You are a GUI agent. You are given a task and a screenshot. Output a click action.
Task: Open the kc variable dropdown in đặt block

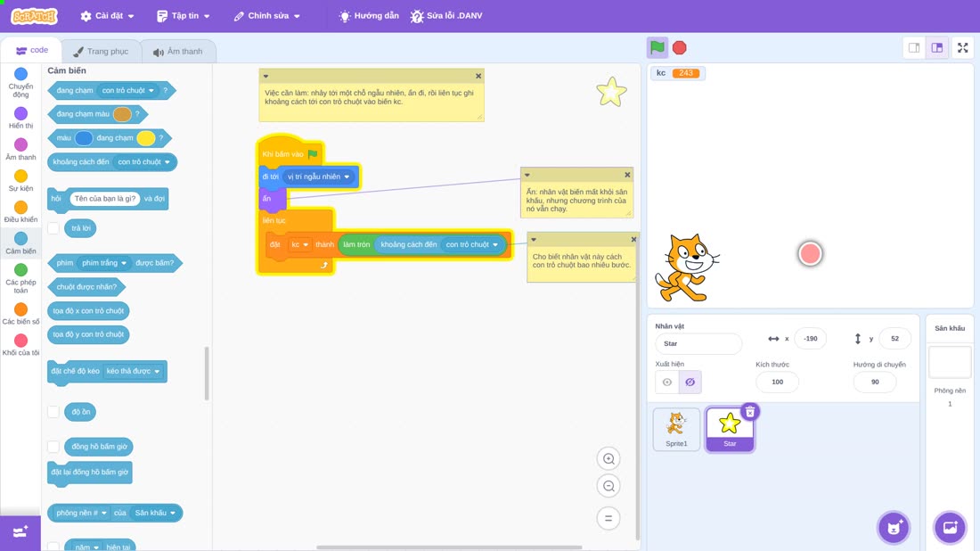tap(299, 244)
